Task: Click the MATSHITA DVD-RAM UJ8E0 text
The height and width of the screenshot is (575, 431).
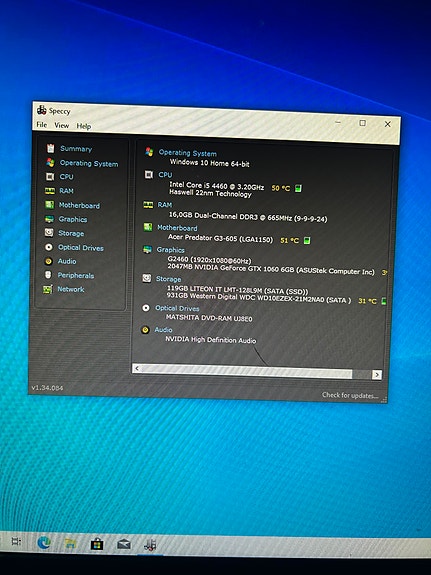Action: click(x=209, y=318)
